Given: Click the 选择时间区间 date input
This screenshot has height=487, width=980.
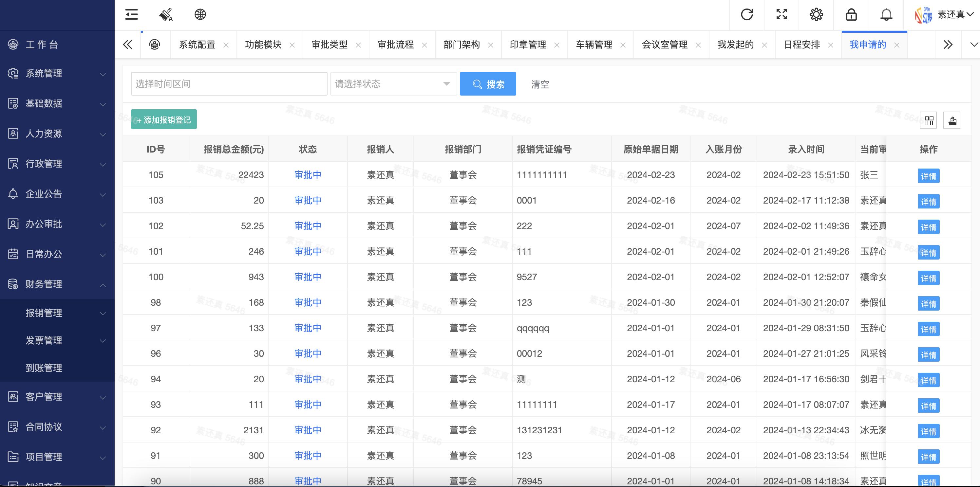Looking at the screenshot, I should point(229,84).
